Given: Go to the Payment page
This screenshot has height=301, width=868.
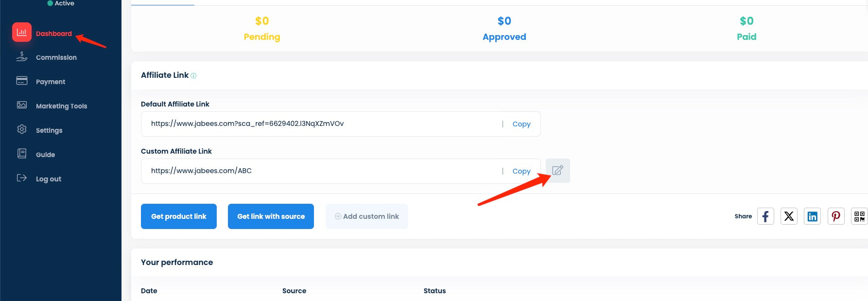Looking at the screenshot, I should point(50,82).
